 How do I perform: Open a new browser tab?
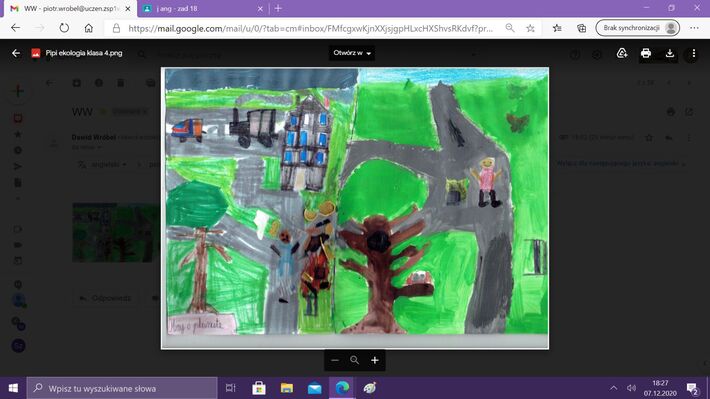pyautogui.click(x=278, y=8)
